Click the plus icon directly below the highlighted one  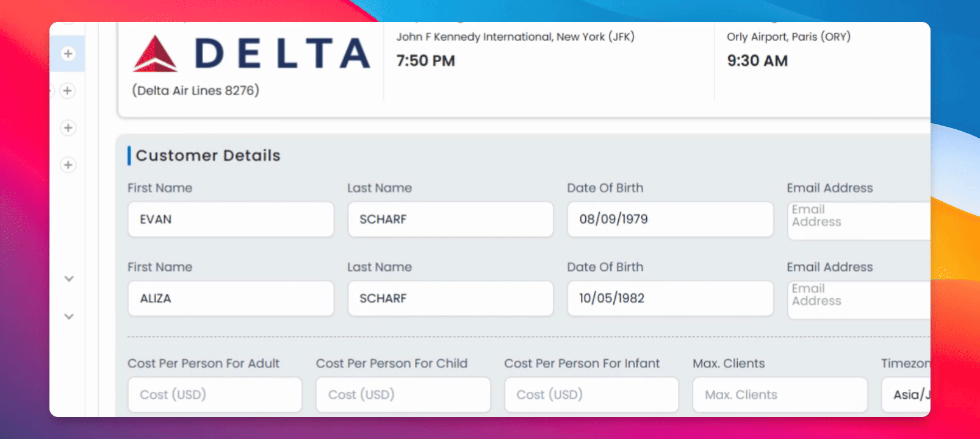point(68,91)
